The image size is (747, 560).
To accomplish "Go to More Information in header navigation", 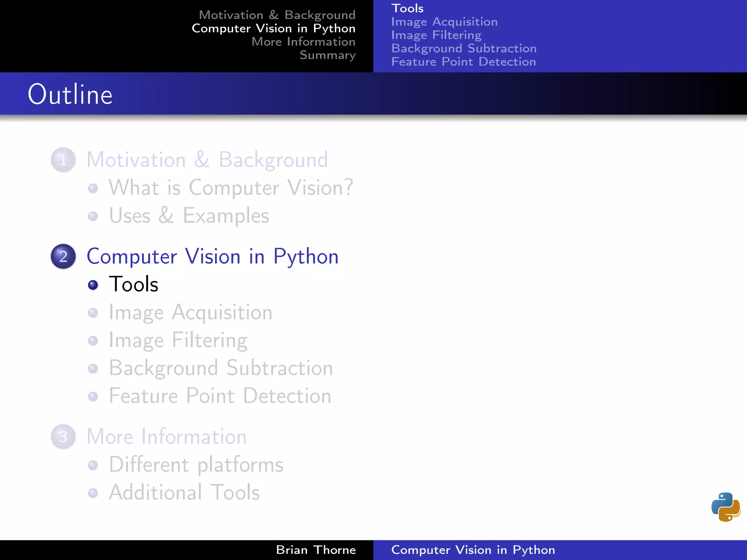I will point(303,42).
